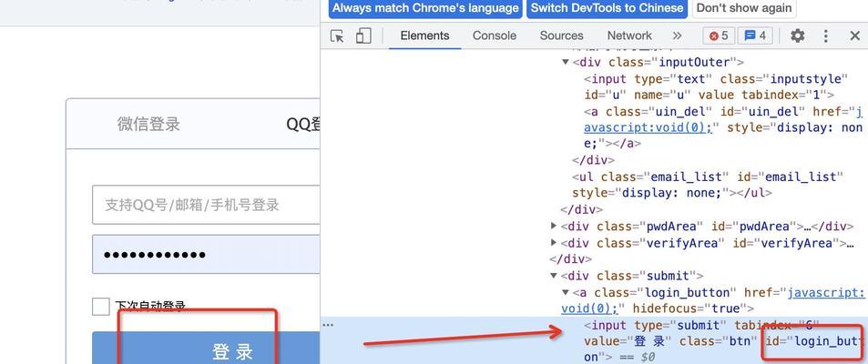Open the 微信登录 tab
This screenshot has width=868, height=364.
(x=148, y=124)
